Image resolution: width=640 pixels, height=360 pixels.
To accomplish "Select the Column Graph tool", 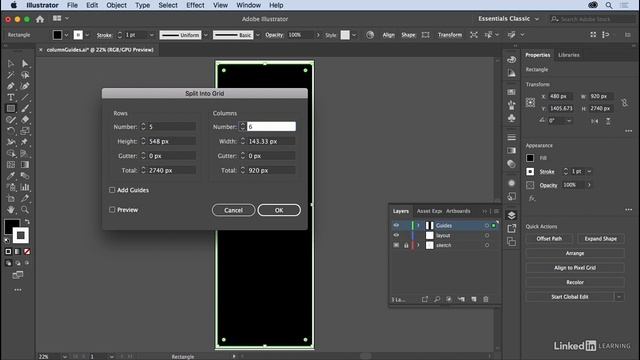I will (x=25, y=187).
